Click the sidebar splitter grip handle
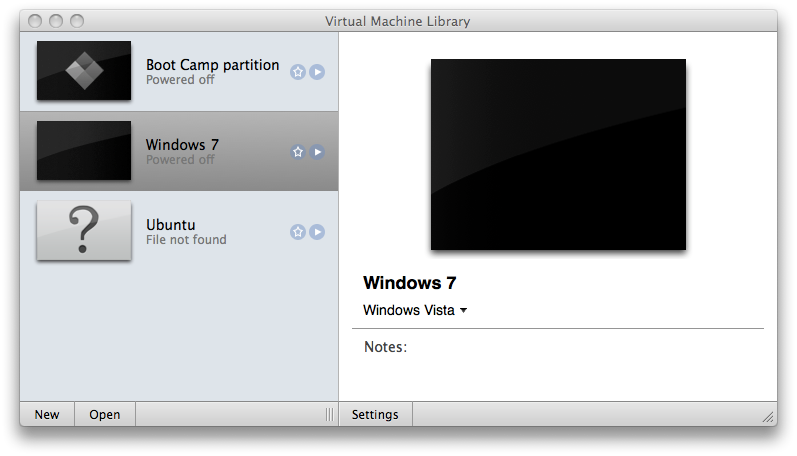Screen dimensions: 797x456 pos(330,414)
